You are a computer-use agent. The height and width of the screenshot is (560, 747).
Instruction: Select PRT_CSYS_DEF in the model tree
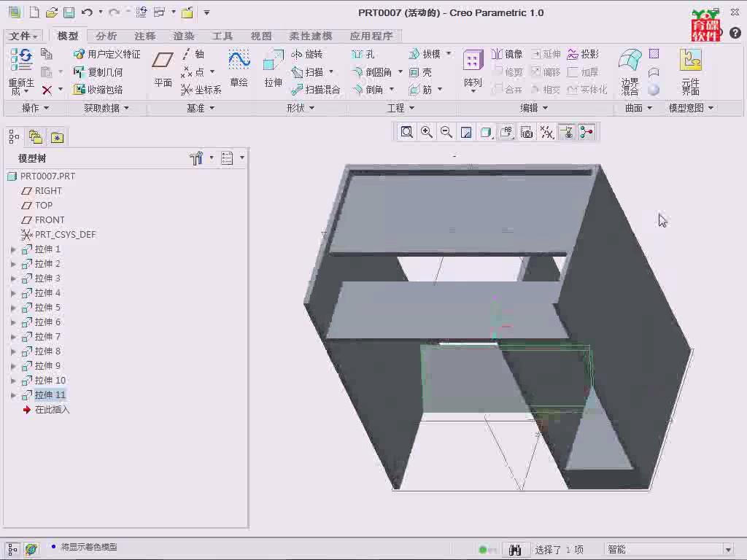(65, 235)
